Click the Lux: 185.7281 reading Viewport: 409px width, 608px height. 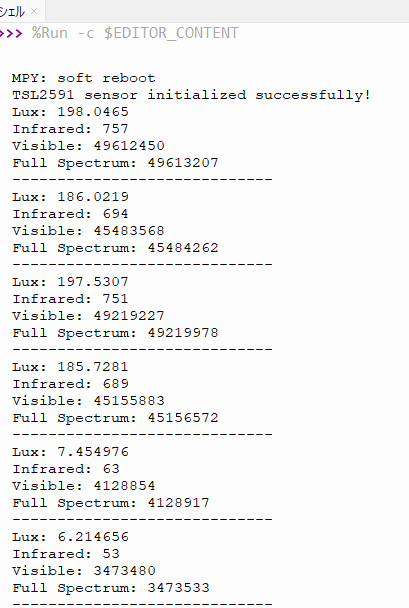(70, 367)
